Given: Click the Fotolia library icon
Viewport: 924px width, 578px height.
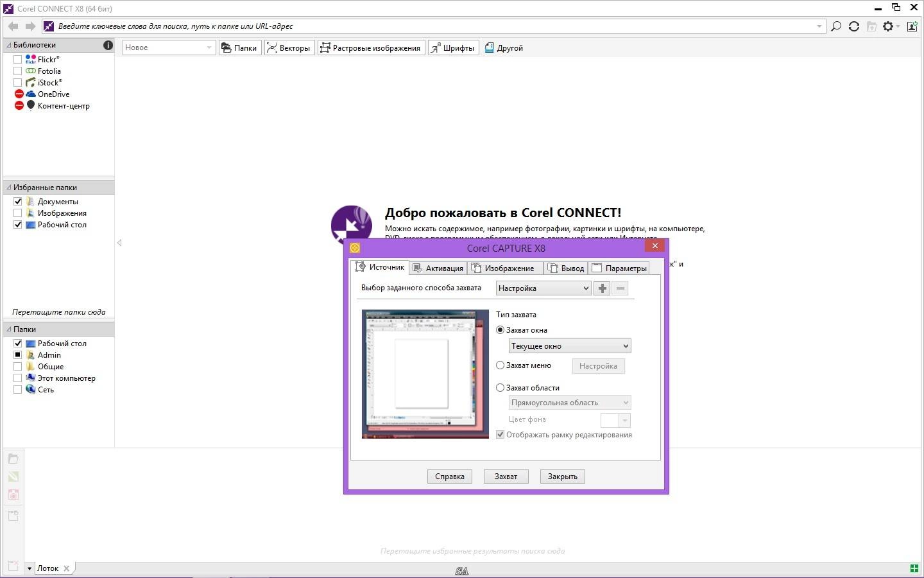Looking at the screenshot, I should 30,71.
